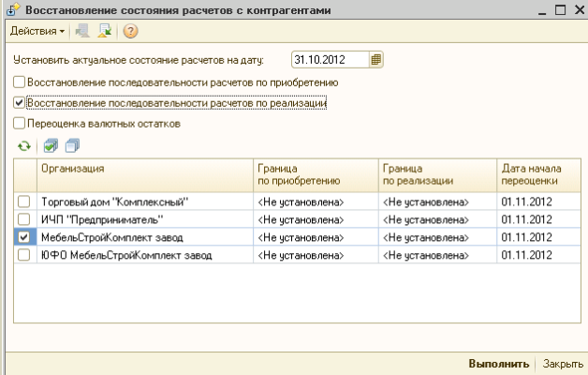The height and width of the screenshot is (375, 588).
Task: Click the Закрыть button
Action: [x=563, y=364]
